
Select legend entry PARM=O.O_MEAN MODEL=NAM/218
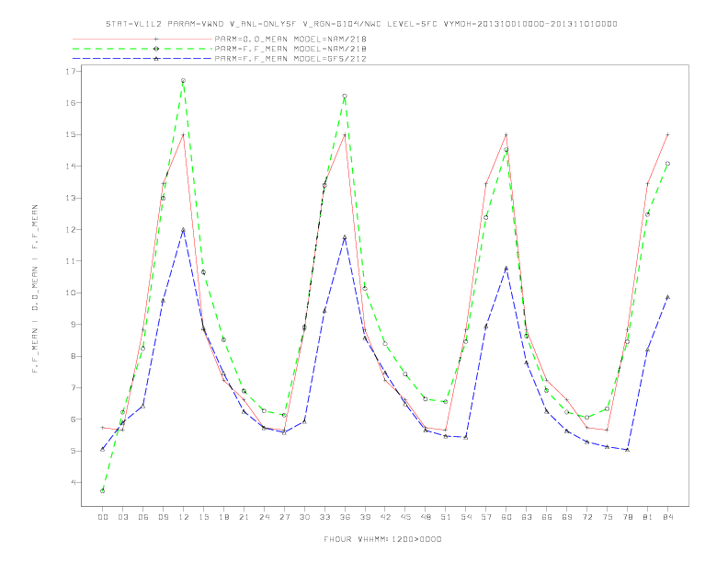pyautogui.click(x=290, y=39)
